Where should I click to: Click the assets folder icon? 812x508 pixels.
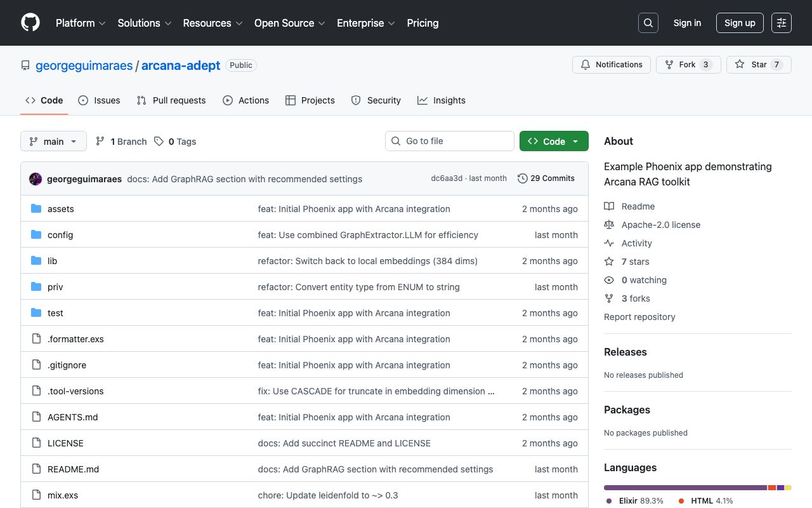[x=36, y=209]
